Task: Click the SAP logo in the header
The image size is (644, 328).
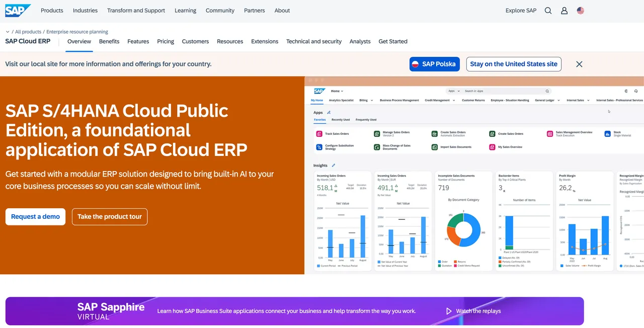Action: (x=18, y=11)
